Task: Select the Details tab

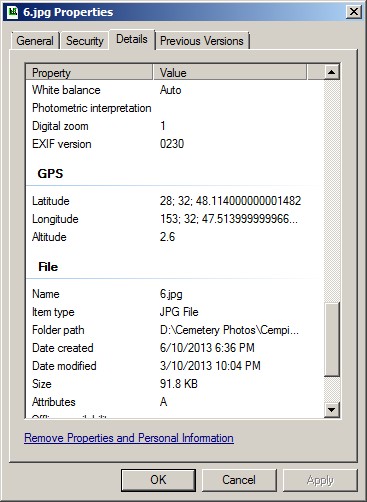Action: [132, 39]
